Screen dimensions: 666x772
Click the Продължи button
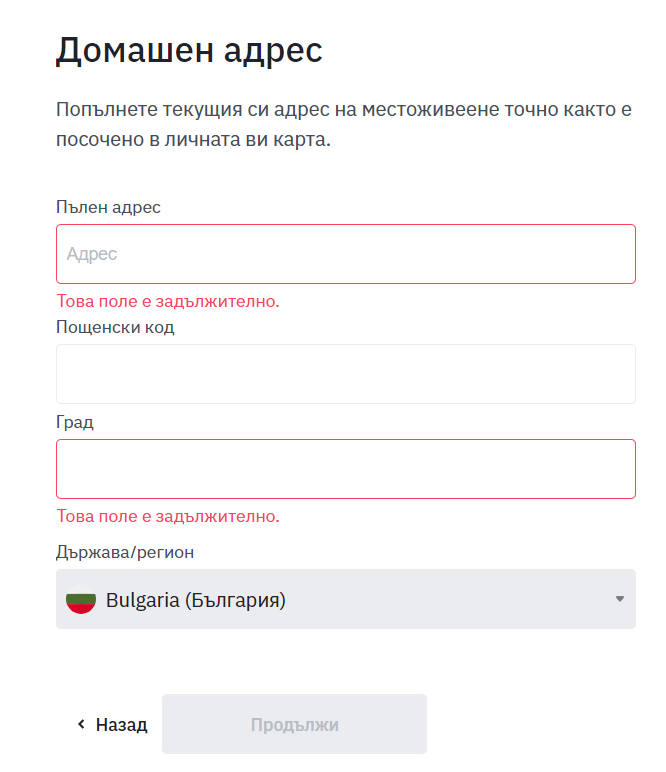point(294,724)
